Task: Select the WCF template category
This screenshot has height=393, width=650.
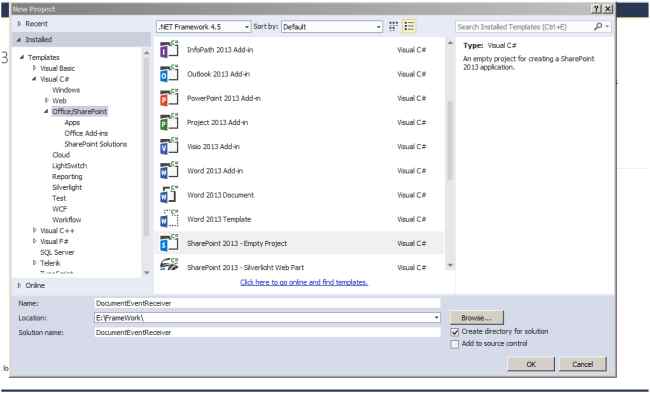Action: coord(59,209)
